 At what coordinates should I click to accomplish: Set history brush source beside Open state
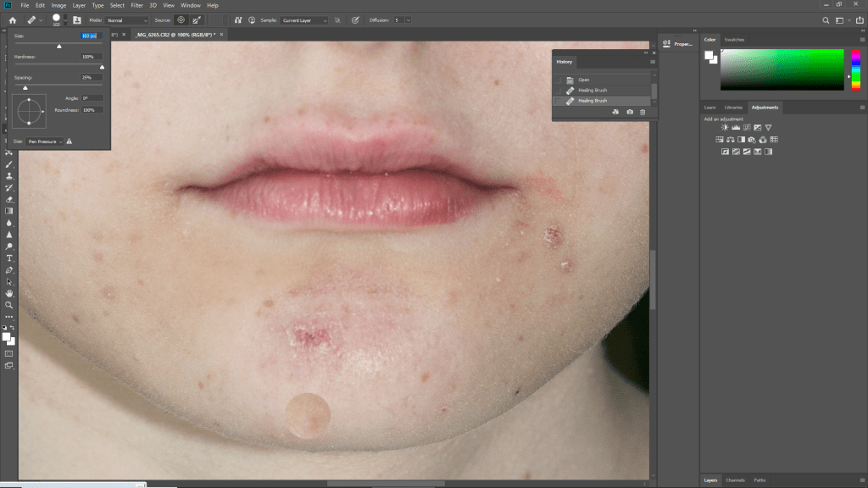coord(558,80)
